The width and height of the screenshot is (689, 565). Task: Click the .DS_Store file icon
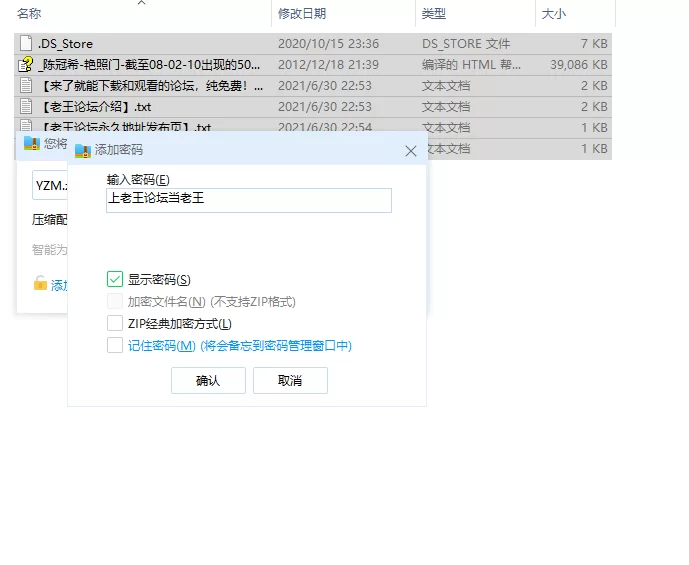click(26, 44)
